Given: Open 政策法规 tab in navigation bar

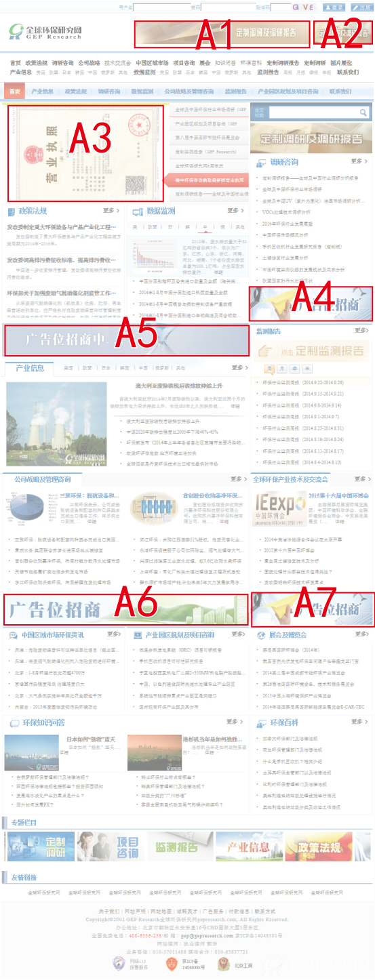Looking at the screenshot, I should pos(76,91).
